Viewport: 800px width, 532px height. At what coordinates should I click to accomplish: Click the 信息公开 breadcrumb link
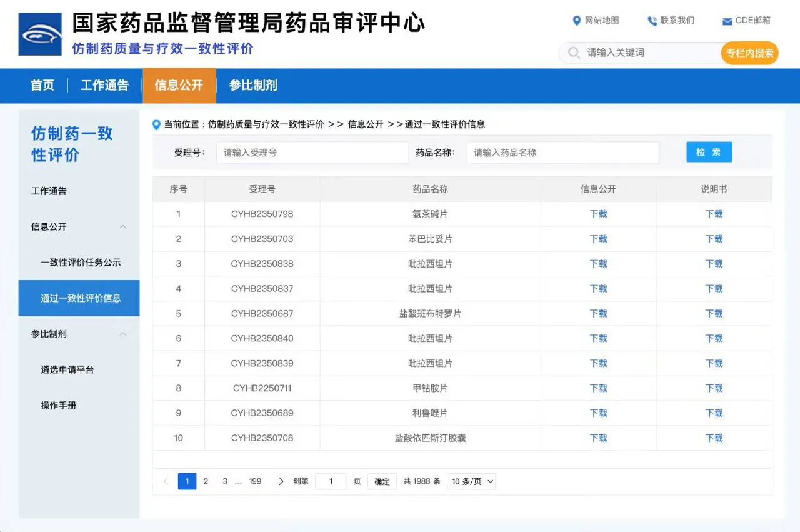point(366,124)
